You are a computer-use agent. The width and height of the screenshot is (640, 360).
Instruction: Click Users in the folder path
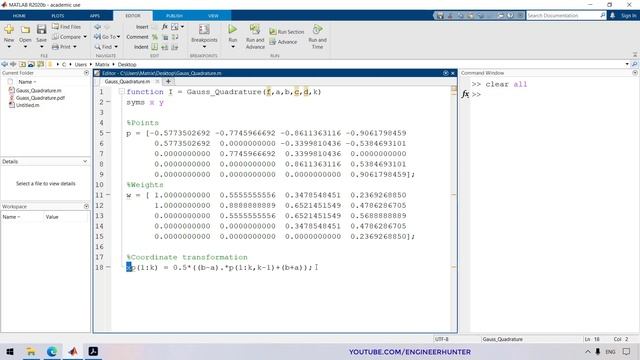(x=80, y=64)
